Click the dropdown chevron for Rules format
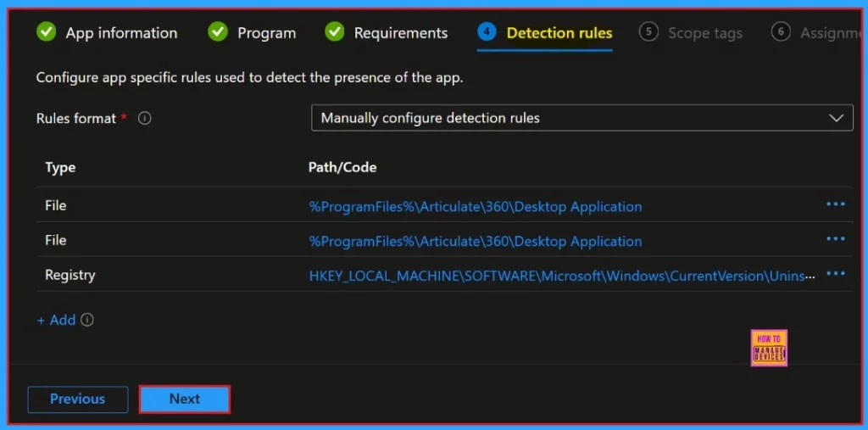Image resolution: width=868 pixels, height=430 pixels. (x=836, y=118)
